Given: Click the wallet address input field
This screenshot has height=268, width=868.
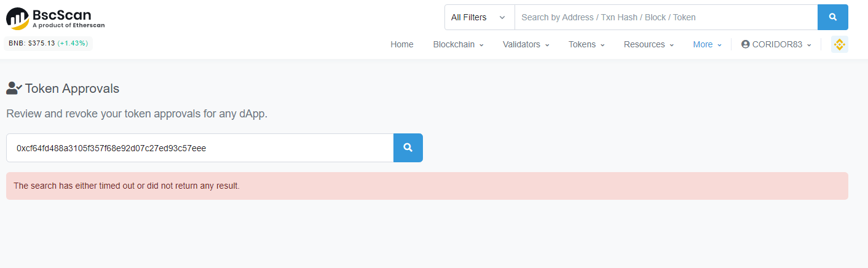Looking at the screenshot, I should click(x=200, y=148).
